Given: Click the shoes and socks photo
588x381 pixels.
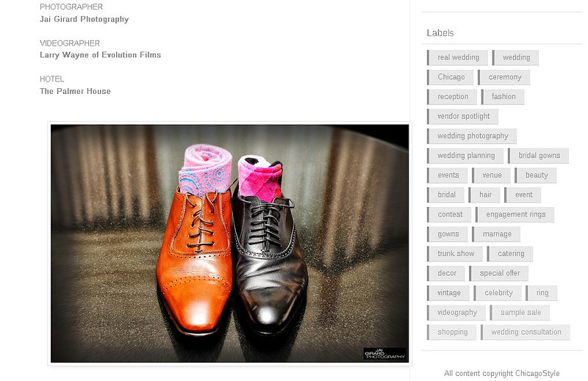Looking at the screenshot, I should (229, 244).
